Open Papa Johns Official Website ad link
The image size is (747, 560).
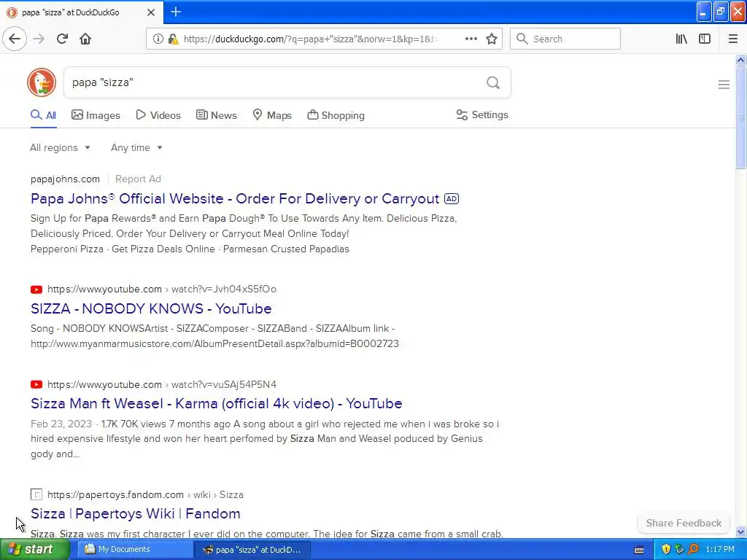235,198
